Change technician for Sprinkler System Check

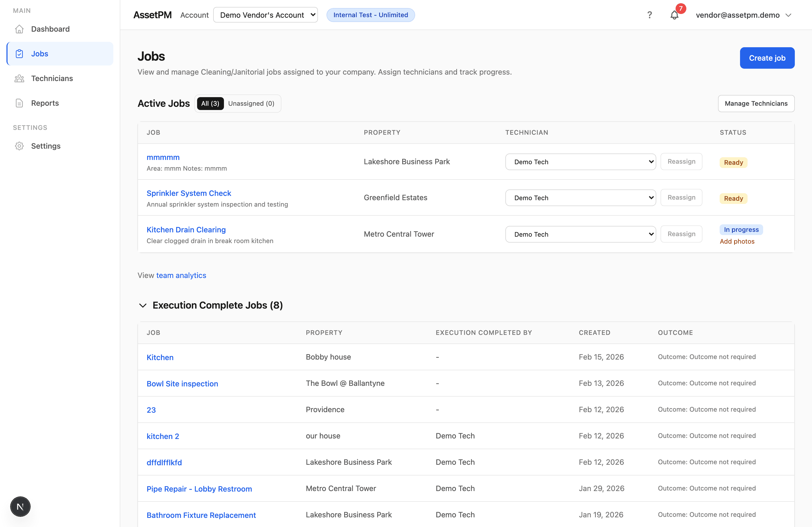click(x=580, y=198)
